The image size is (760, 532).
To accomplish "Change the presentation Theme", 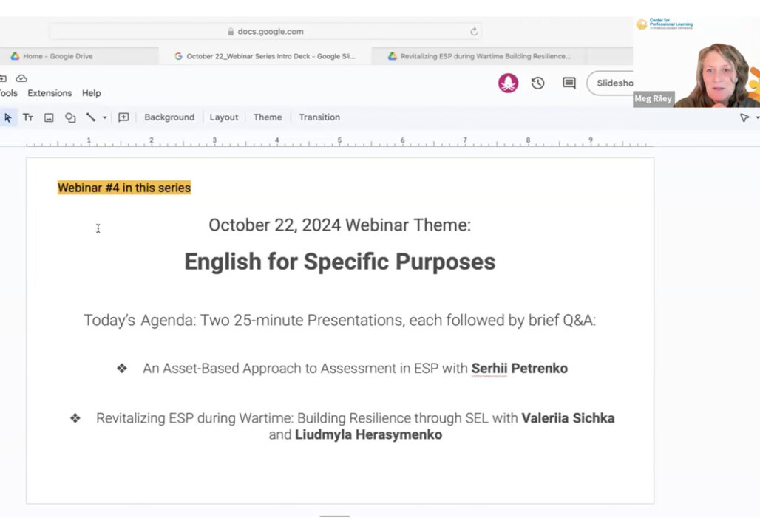I will 267,117.
